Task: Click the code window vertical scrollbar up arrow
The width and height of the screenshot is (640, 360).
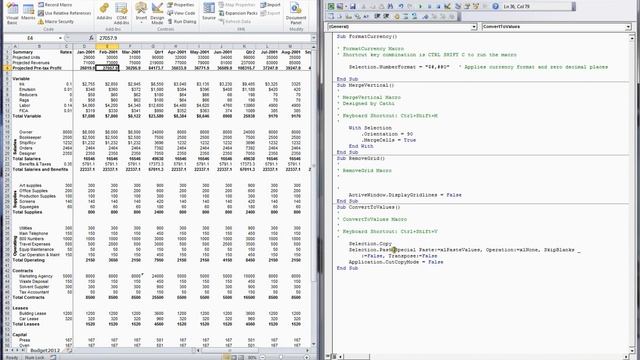Action: click(631, 38)
